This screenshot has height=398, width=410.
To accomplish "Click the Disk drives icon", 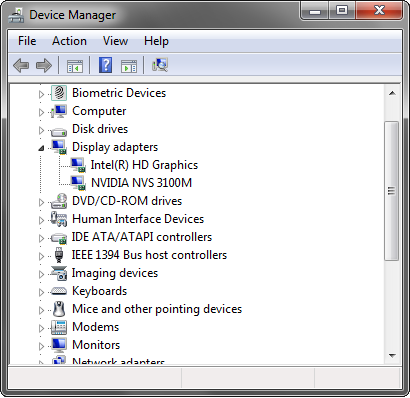I will point(59,131).
